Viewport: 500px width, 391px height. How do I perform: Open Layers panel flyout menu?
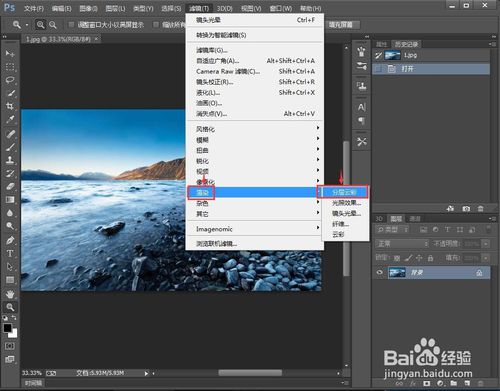point(491,219)
